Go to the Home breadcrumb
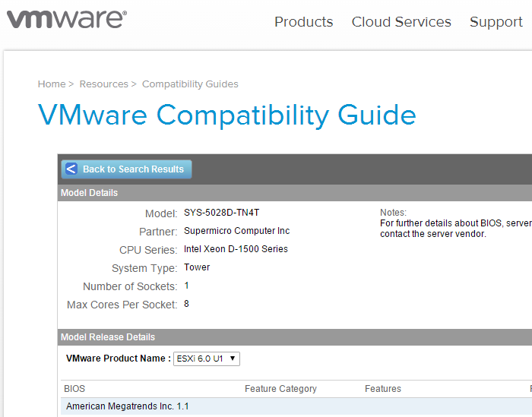 click(52, 84)
